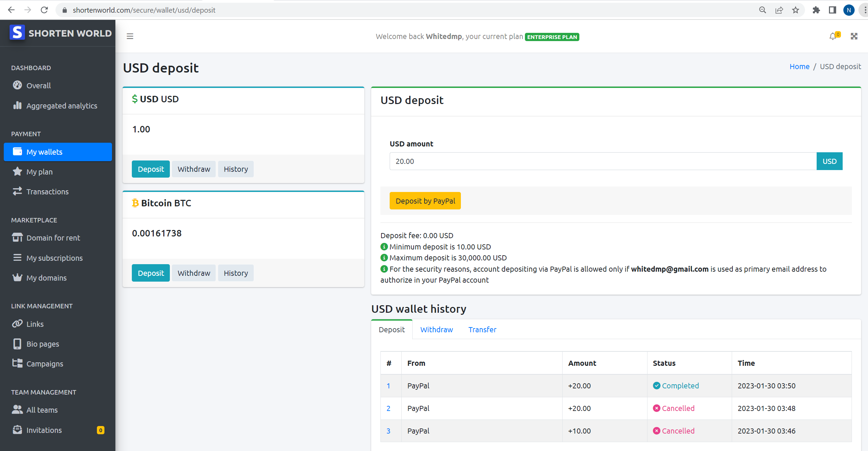Click the browser address bar URL
Screen dimensions: 868x451
click(144, 10)
